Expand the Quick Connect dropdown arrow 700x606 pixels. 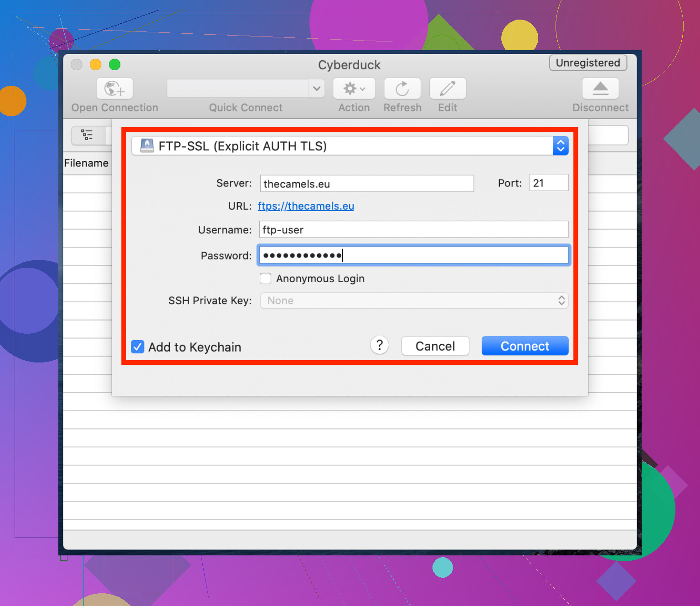click(x=317, y=88)
